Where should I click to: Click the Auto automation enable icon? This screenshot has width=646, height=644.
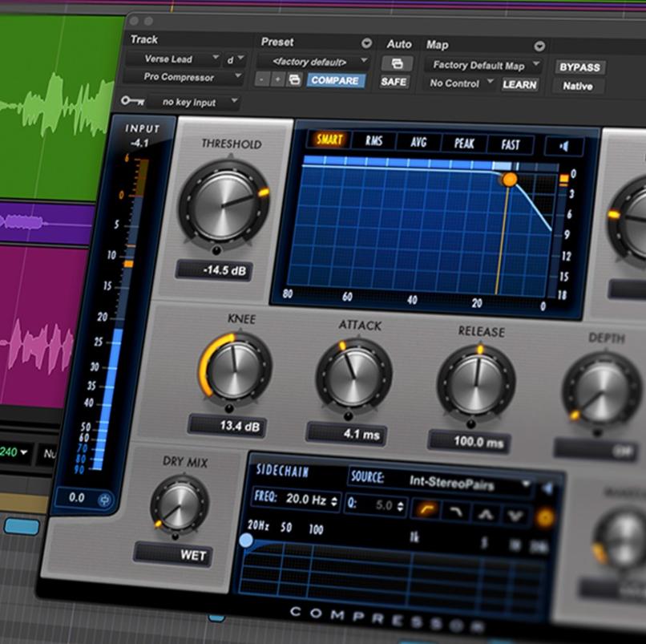[398, 63]
